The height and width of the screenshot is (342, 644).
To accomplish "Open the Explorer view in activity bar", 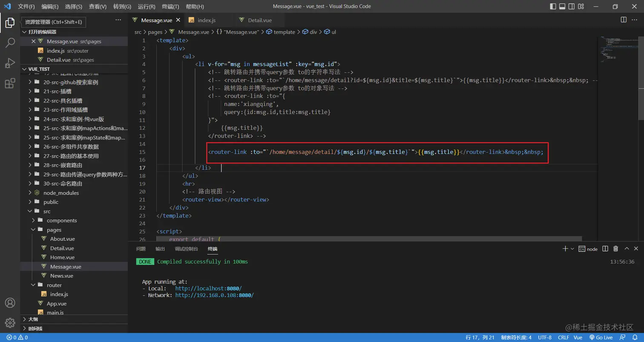I will tap(10, 23).
